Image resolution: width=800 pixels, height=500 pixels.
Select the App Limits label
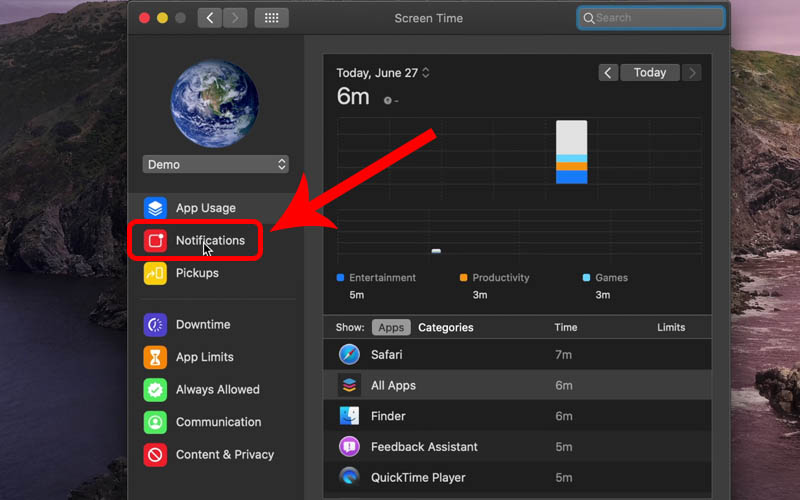[205, 357]
